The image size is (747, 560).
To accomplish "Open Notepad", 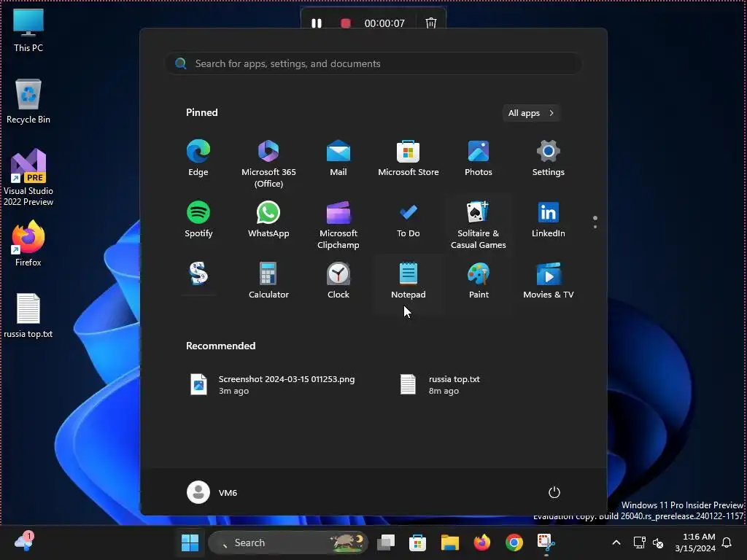I will pyautogui.click(x=409, y=281).
